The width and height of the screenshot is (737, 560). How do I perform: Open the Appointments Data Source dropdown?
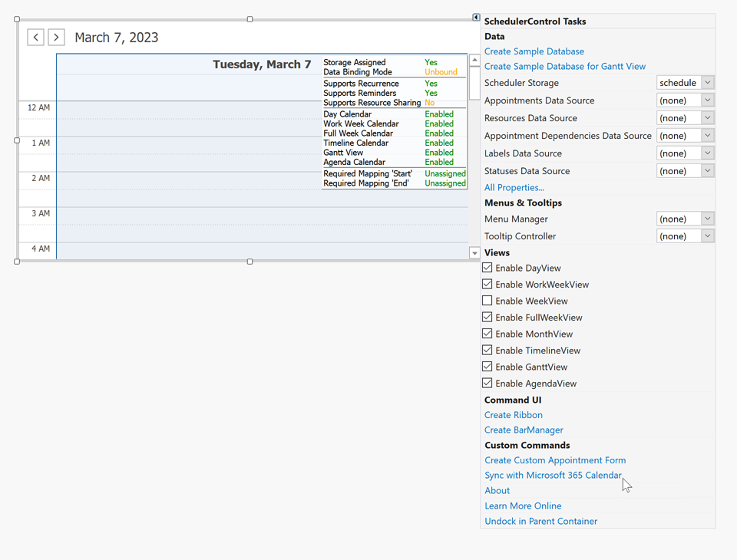point(707,100)
